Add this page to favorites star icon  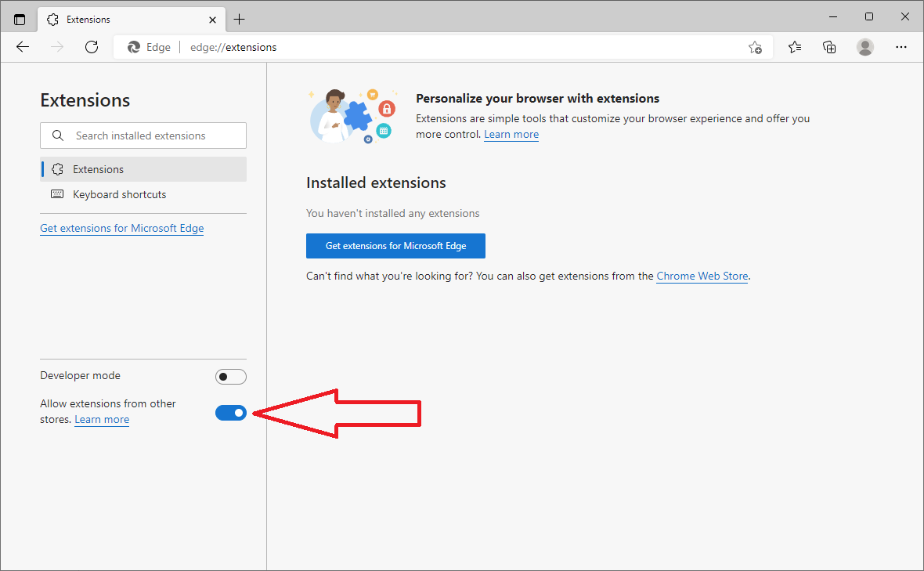point(755,47)
